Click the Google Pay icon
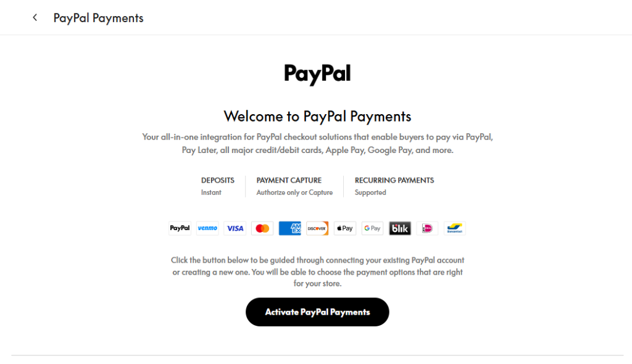This screenshot has height=364, width=632. click(x=372, y=228)
